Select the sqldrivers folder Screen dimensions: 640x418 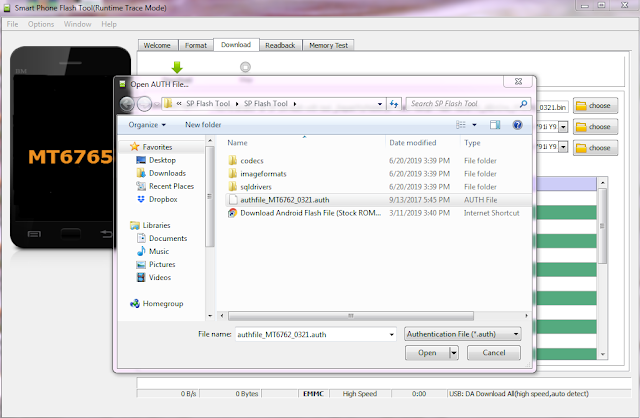click(x=256, y=187)
